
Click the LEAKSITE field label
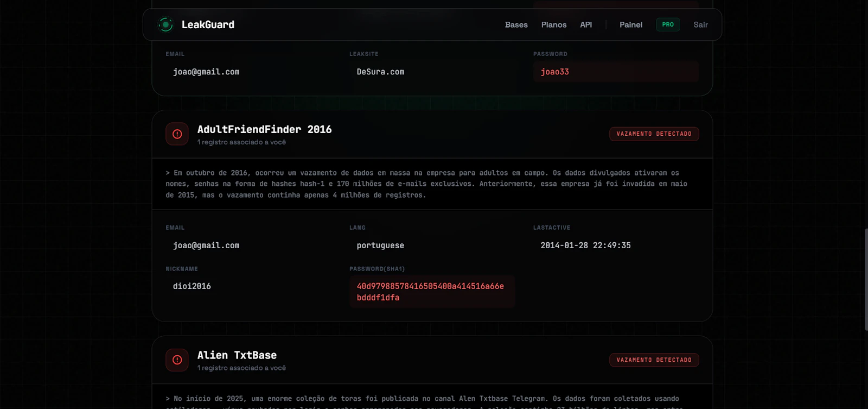click(364, 54)
